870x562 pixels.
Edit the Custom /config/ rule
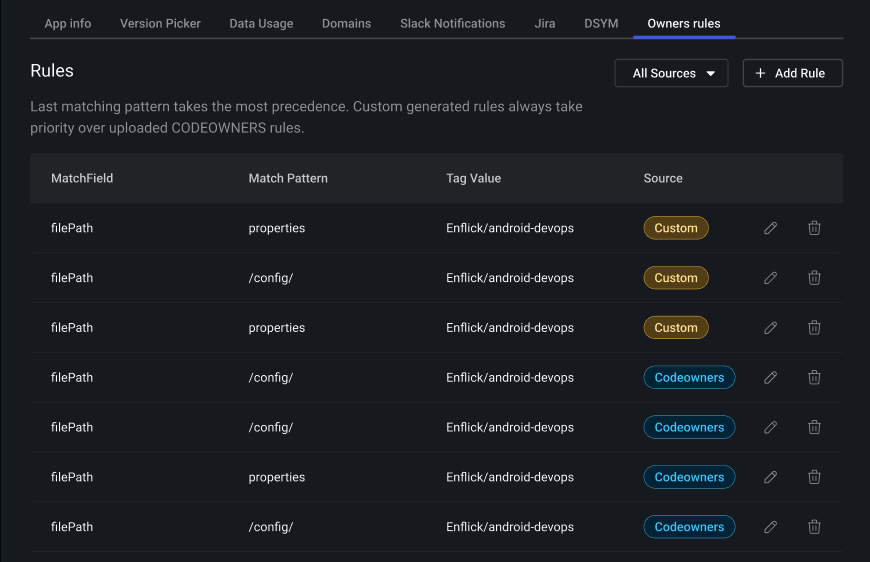pyautogui.click(x=770, y=278)
